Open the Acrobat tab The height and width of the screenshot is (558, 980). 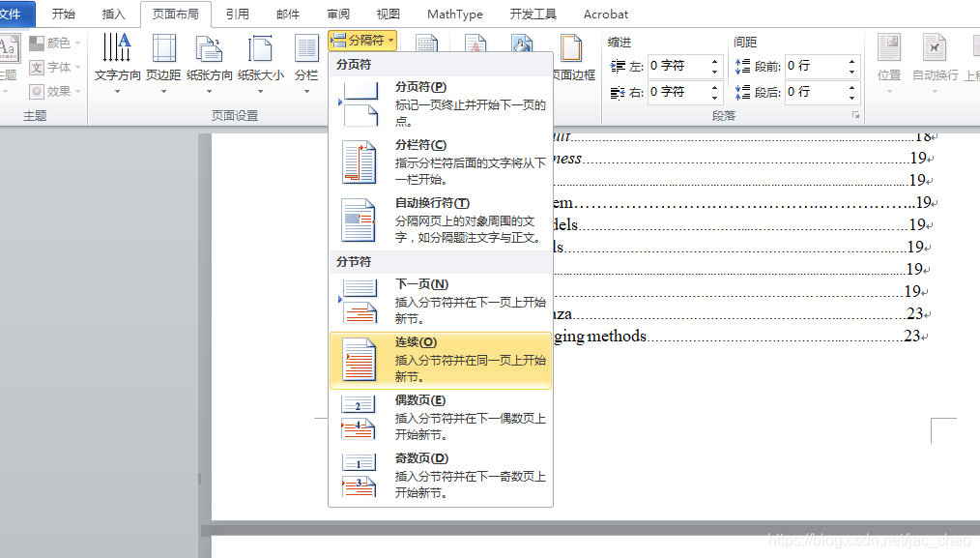click(606, 14)
